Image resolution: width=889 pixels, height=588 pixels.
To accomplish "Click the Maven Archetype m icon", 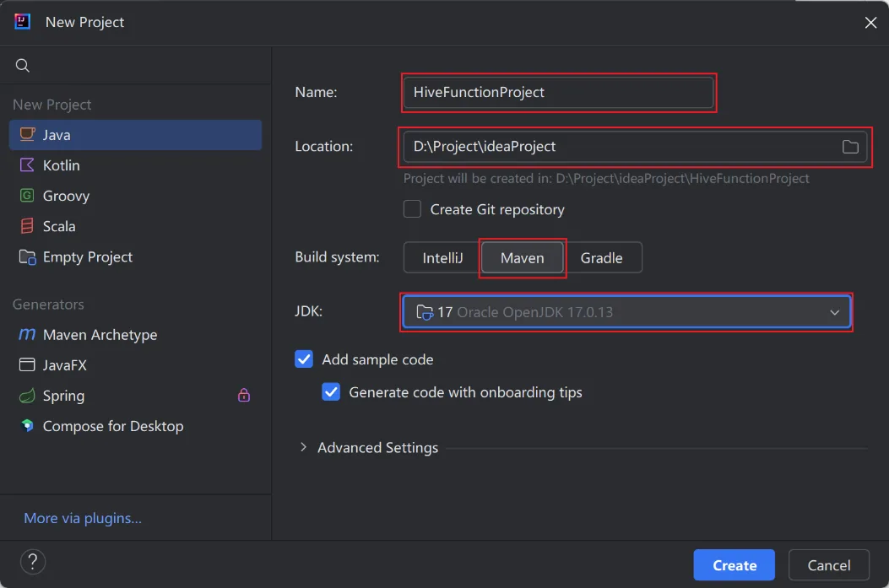I will point(27,334).
